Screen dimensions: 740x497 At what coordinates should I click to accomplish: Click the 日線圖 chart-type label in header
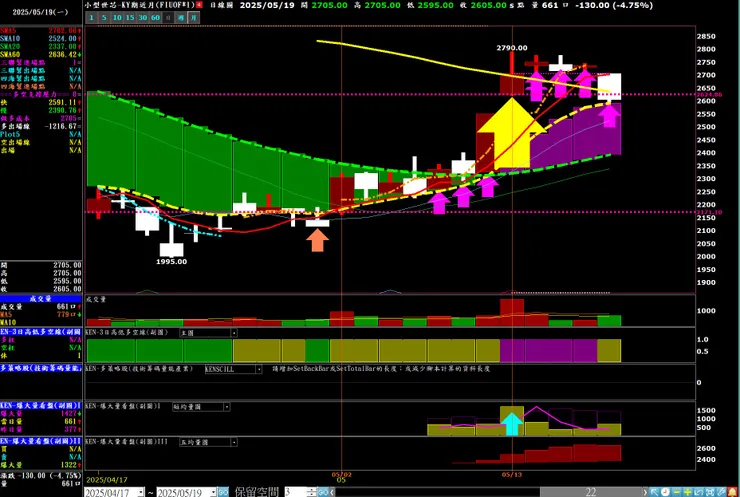(221, 5)
